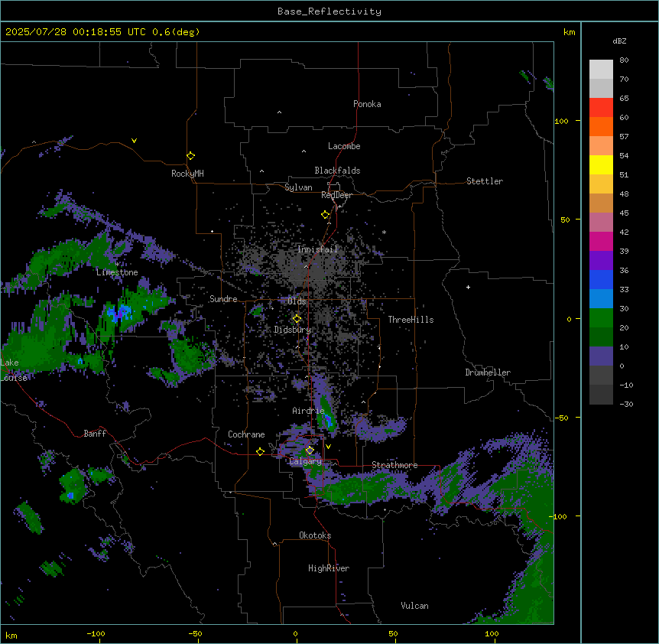This screenshot has height=644, width=659.
Task: Pick the magenta swatch in the dBZ legend
Action: [601, 241]
